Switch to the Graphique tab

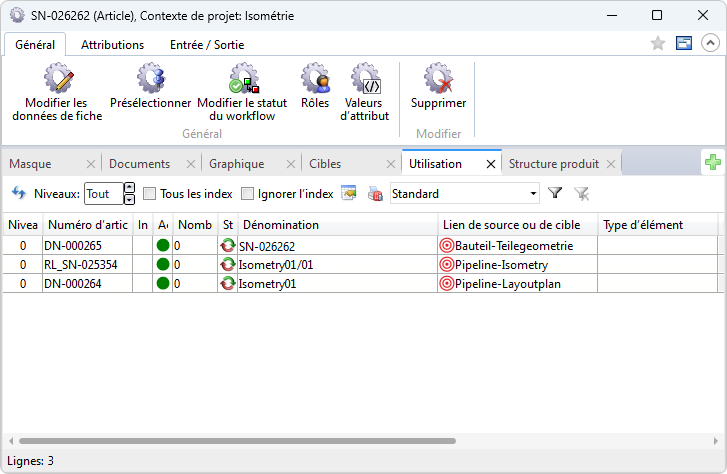[237, 164]
